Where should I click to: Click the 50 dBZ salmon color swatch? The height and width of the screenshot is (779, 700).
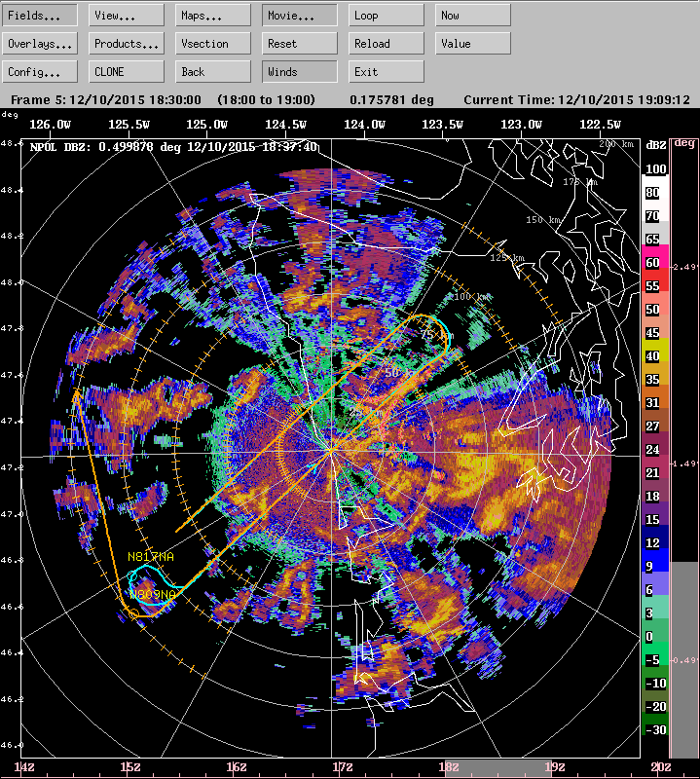[655, 304]
